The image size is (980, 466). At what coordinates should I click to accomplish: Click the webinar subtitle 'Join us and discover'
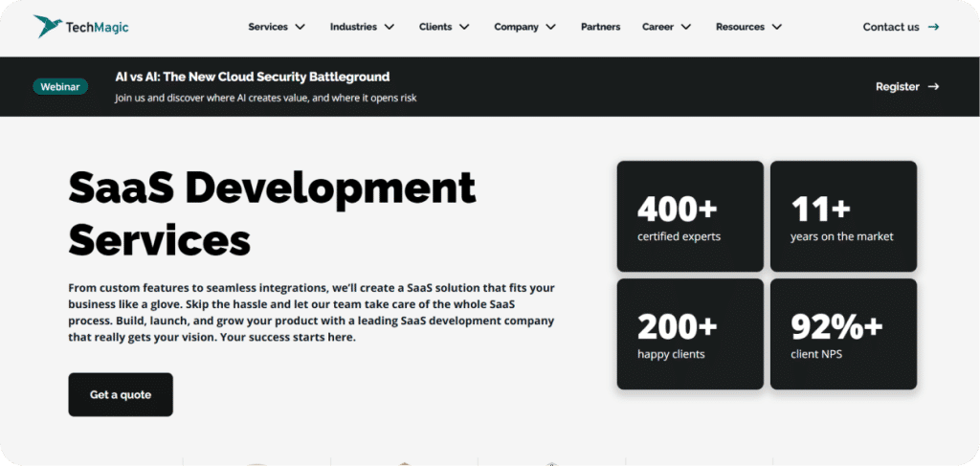click(x=266, y=98)
